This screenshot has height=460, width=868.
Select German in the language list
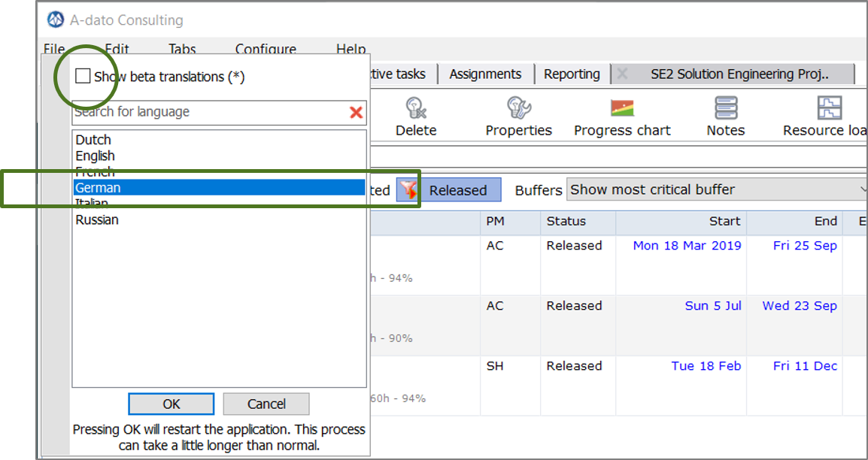(219, 187)
